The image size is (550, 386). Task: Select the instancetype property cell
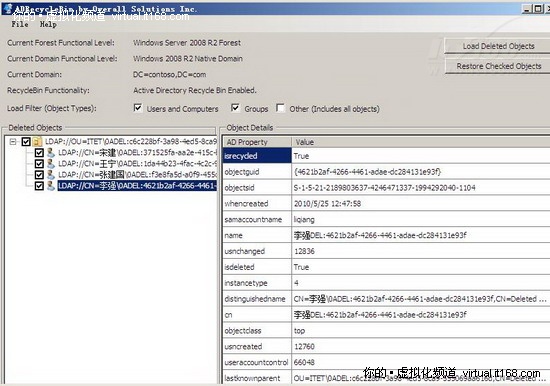click(x=257, y=283)
